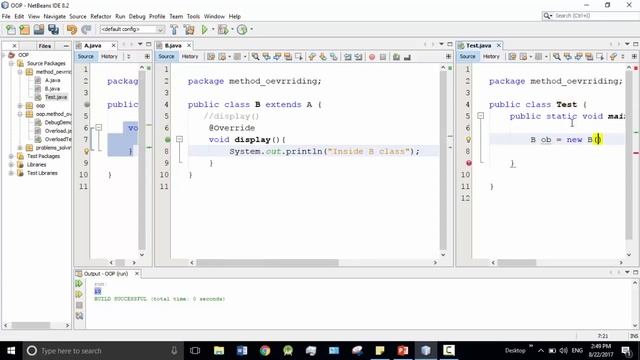
Task: Open the Debug Project dropdown arrow
Action: [x=232, y=29]
